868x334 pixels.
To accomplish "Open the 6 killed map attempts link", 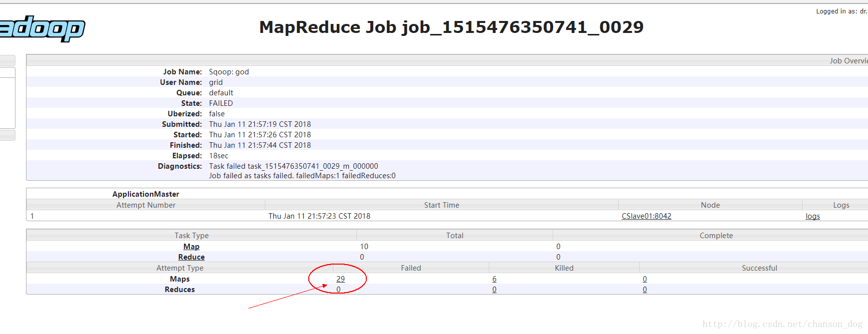I will tap(494, 279).
